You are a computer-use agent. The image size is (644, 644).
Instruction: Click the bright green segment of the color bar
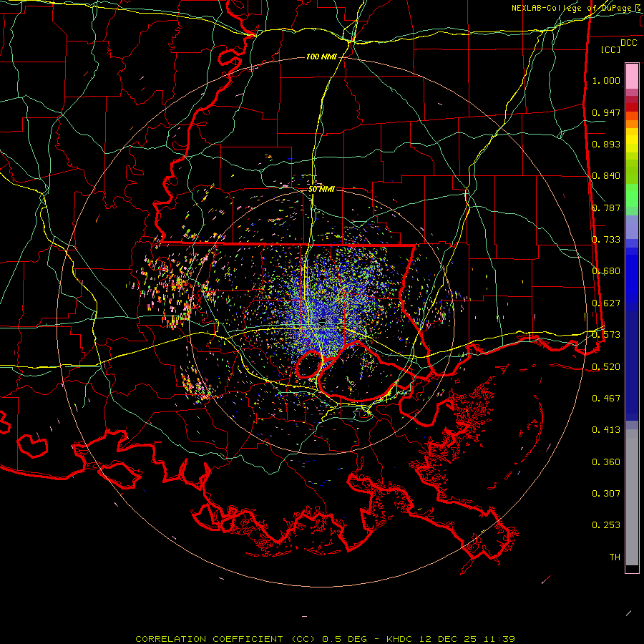coord(632,196)
